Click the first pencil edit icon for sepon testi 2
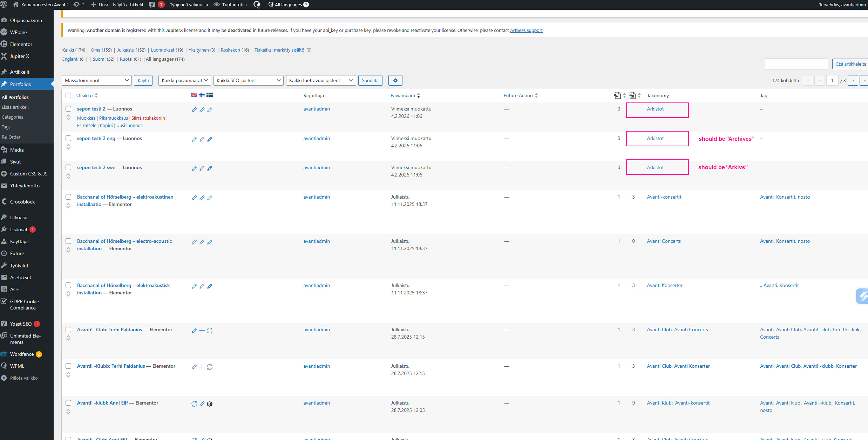 [194, 110]
